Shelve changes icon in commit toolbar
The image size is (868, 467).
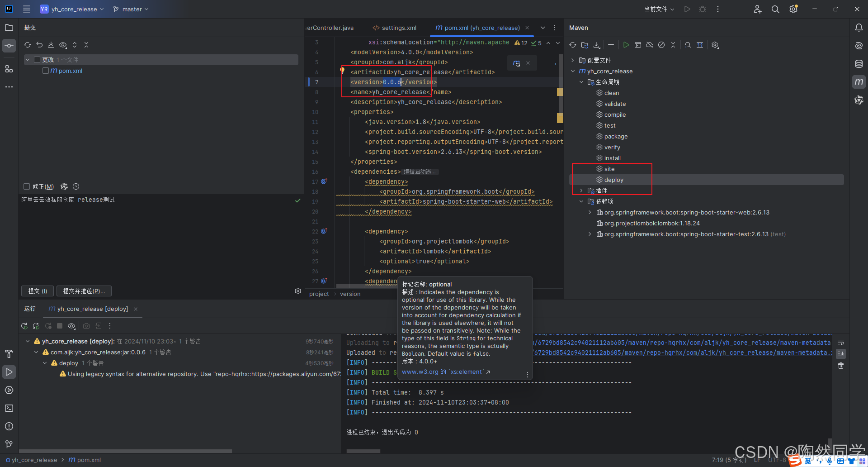click(51, 45)
